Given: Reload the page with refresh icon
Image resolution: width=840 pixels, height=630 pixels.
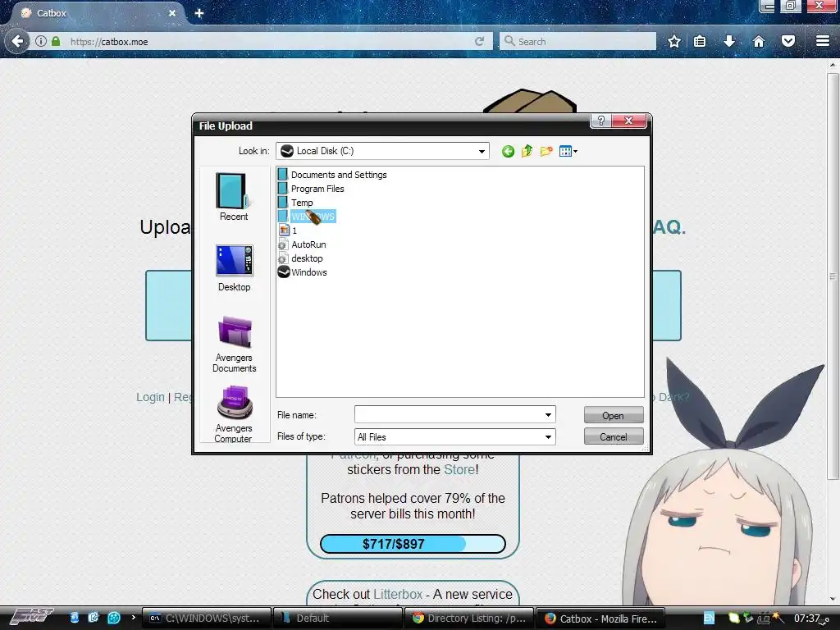Looking at the screenshot, I should pos(479,41).
